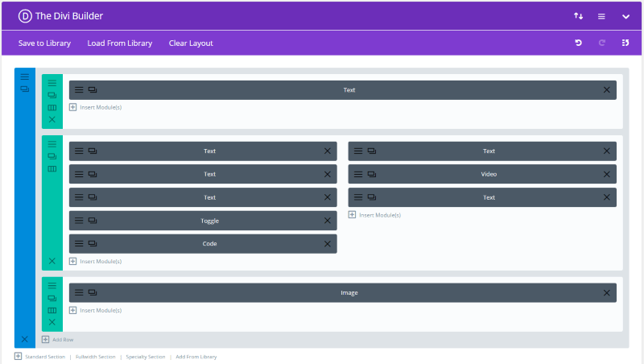Select Load From Library
644x364 pixels.
click(119, 43)
